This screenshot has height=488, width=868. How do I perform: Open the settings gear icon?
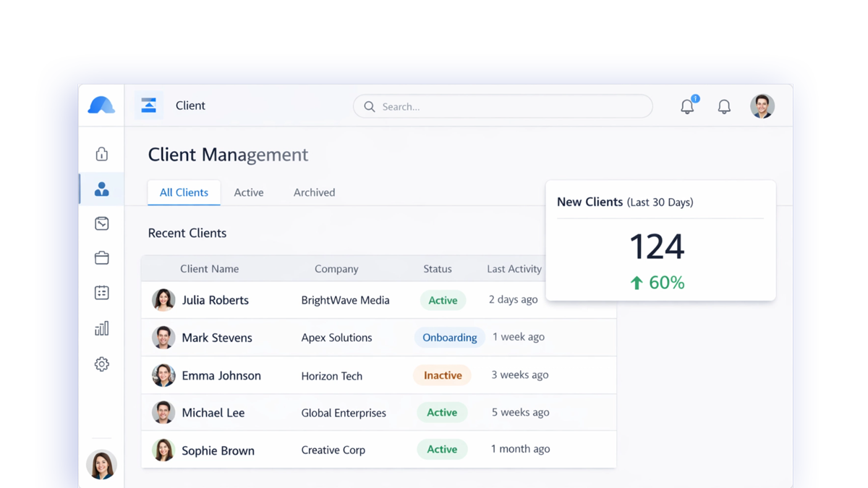click(101, 364)
